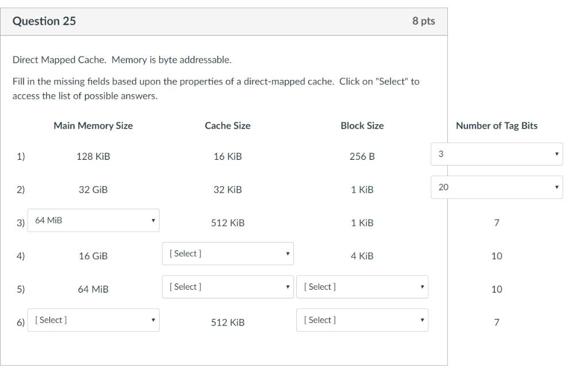The image size is (588, 372).
Task: Open the "64 MiB" Main Memory Size dropdown
Action: coord(93,220)
